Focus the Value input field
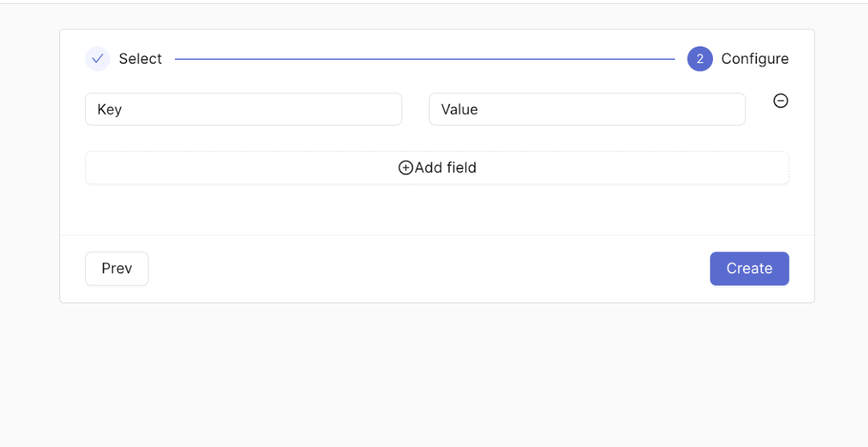This screenshot has height=447, width=868. pyautogui.click(x=586, y=109)
